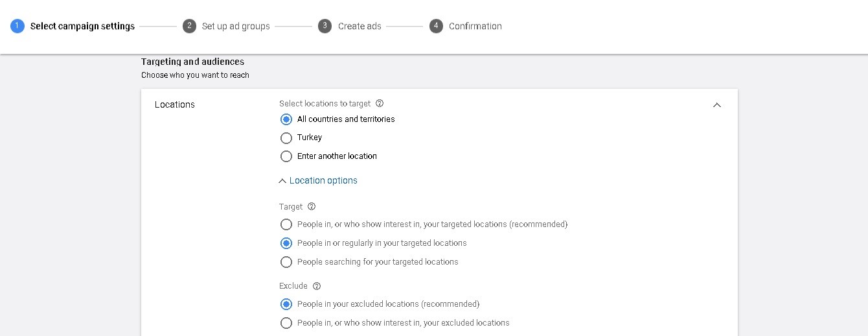The height and width of the screenshot is (336, 868).
Task: Go to Create ads step
Action: pyautogui.click(x=360, y=26)
